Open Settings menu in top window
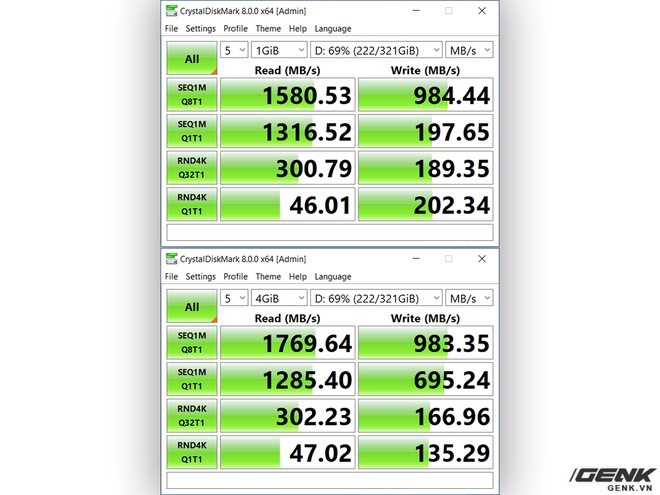Image resolution: width=660 pixels, height=495 pixels. tap(200, 29)
